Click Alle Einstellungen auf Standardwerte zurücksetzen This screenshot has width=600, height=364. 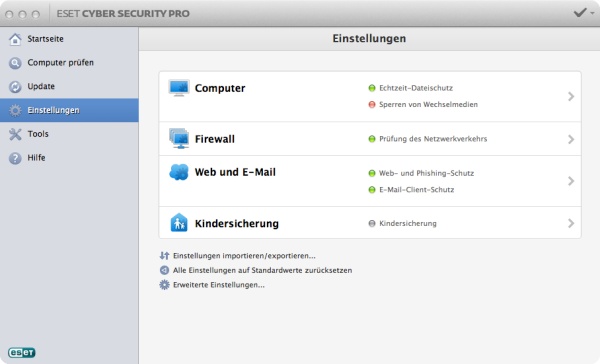pyautogui.click(x=262, y=270)
